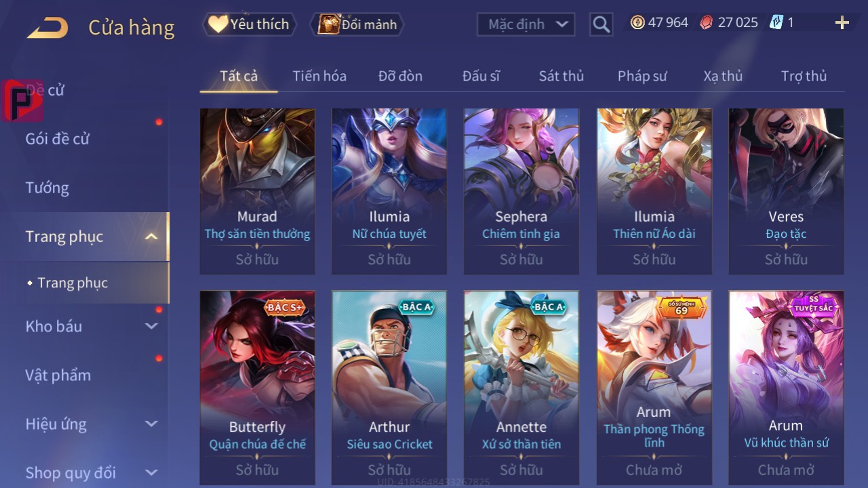
Task: Click the golden back arrow icon
Action: 47,28
